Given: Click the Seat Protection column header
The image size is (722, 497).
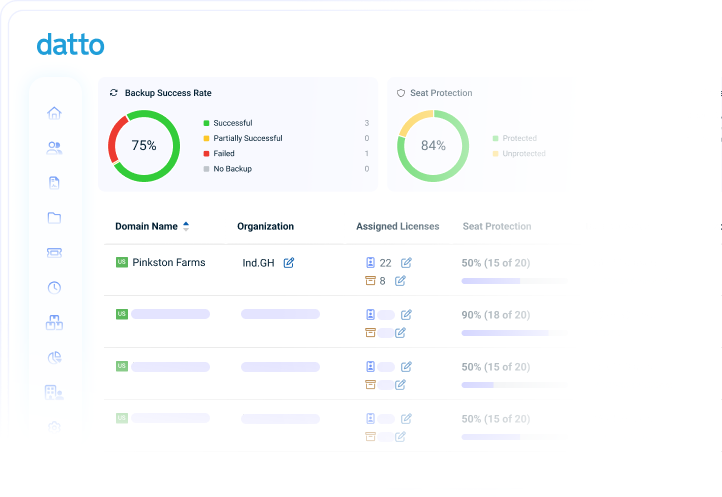Looking at the screenshot, I should point(497,226).
